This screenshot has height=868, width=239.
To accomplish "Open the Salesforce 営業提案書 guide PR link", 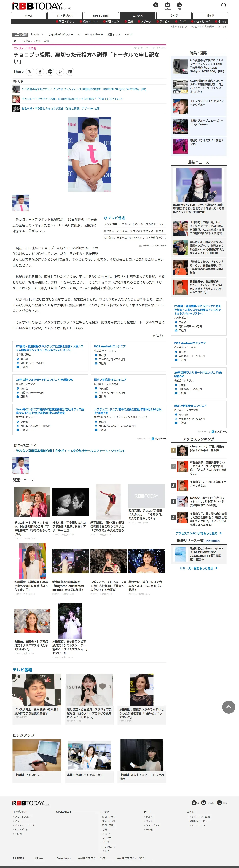I will (x=70, y=451).
